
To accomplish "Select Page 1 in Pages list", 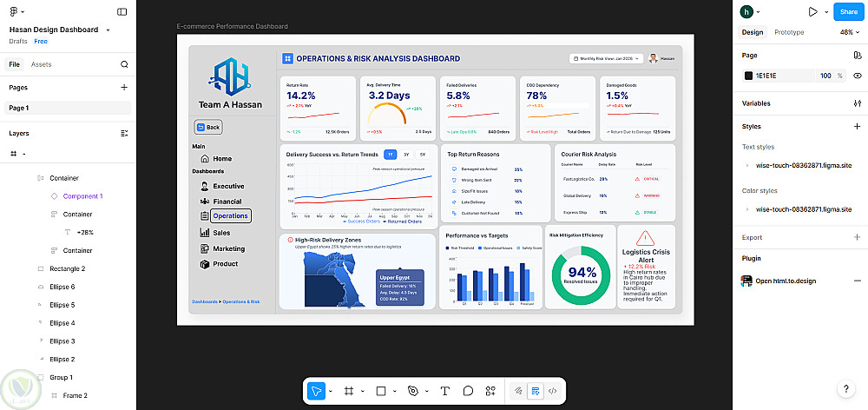I will click(68, 108).
